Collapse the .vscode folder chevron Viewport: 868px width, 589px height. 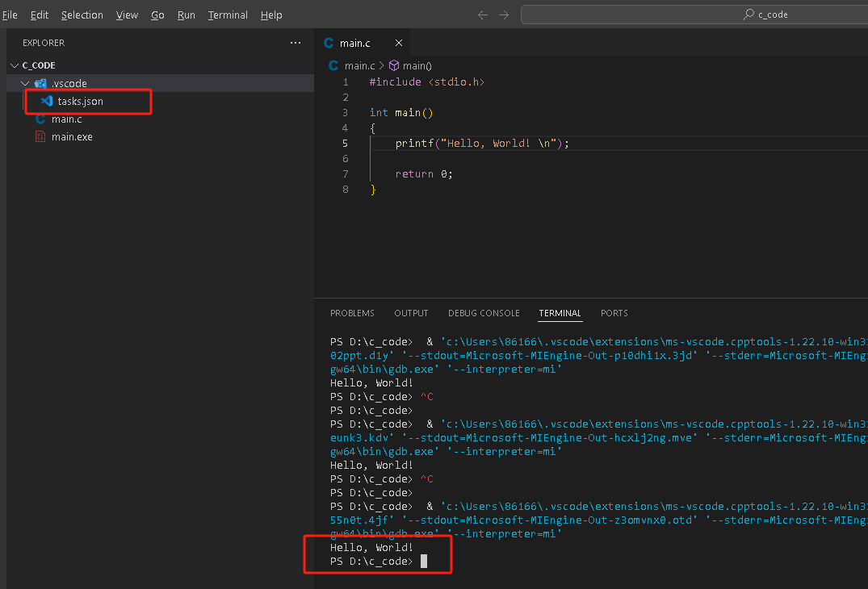pyautogui.click(x=25, y=84)
